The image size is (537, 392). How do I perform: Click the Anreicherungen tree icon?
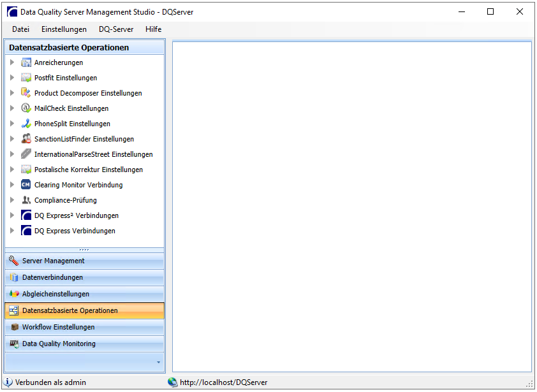click(26, 62)
